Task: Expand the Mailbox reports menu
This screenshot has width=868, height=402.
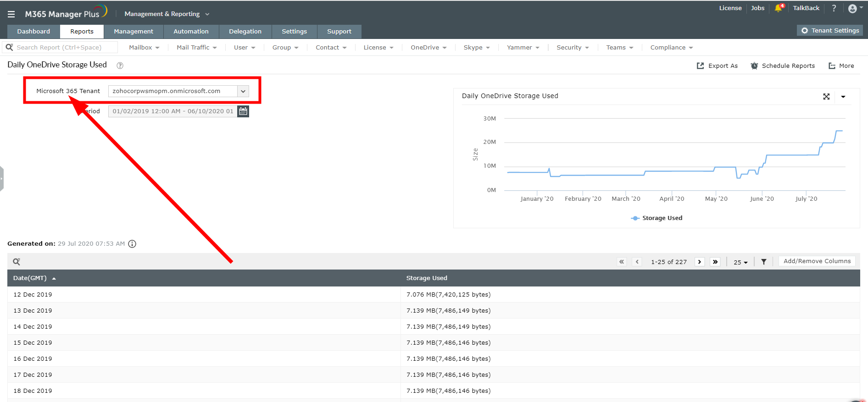Action: pyautogui.click(x=144, y=48)
